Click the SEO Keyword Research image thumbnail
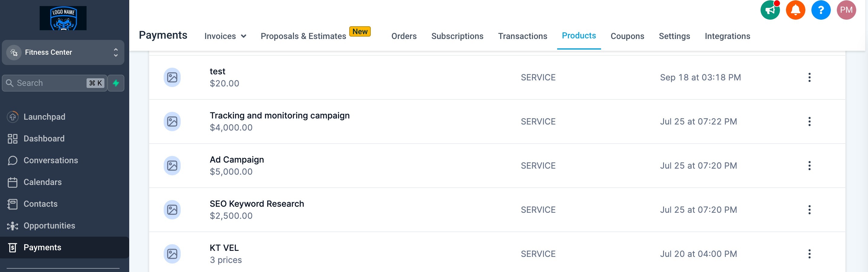 [x=172, y=210]
